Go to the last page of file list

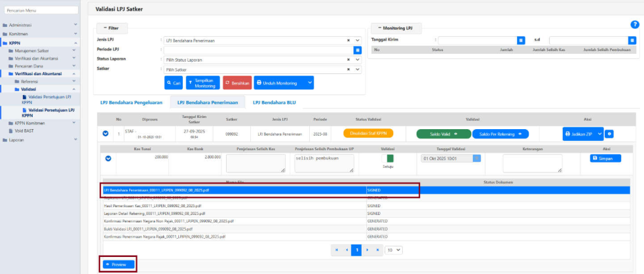coord(378,250)
